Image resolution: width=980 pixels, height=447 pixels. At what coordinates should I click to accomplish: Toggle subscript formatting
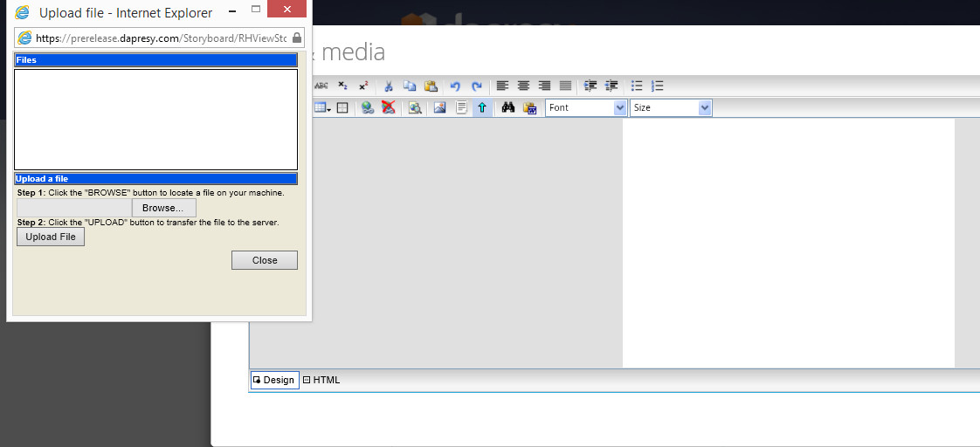point(343,86)
